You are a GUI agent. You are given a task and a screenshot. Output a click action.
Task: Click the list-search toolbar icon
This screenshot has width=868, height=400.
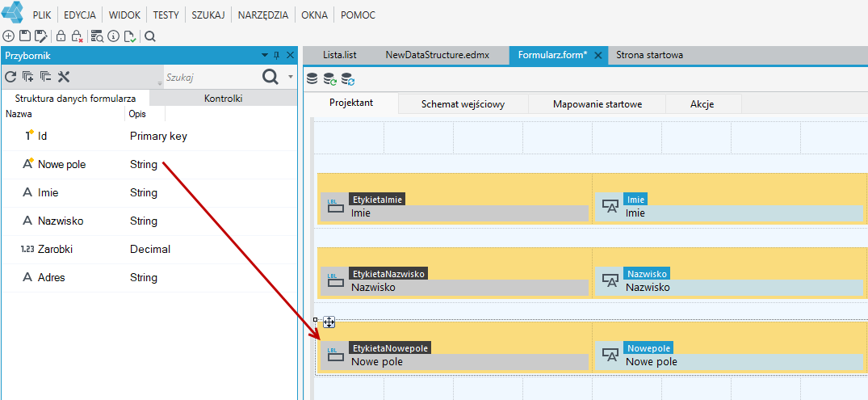pos(97,36)
